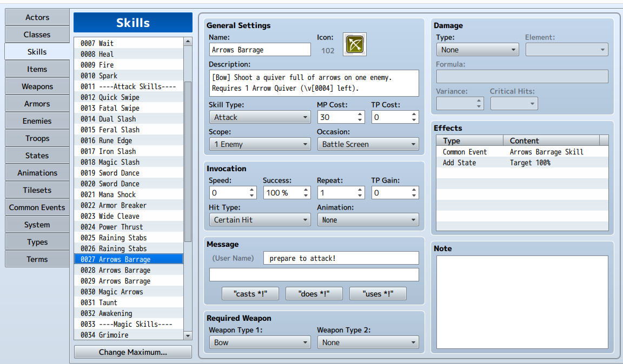This screenshot has width=623, height=364.
Task: Open the Troops tab
Action: click(37, 138)
